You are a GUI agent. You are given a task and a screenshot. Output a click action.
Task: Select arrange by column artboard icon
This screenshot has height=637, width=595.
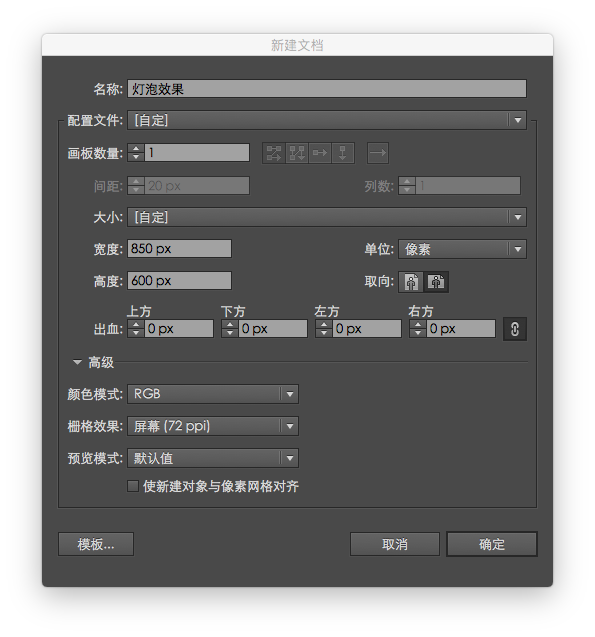(x=343, y=153)
